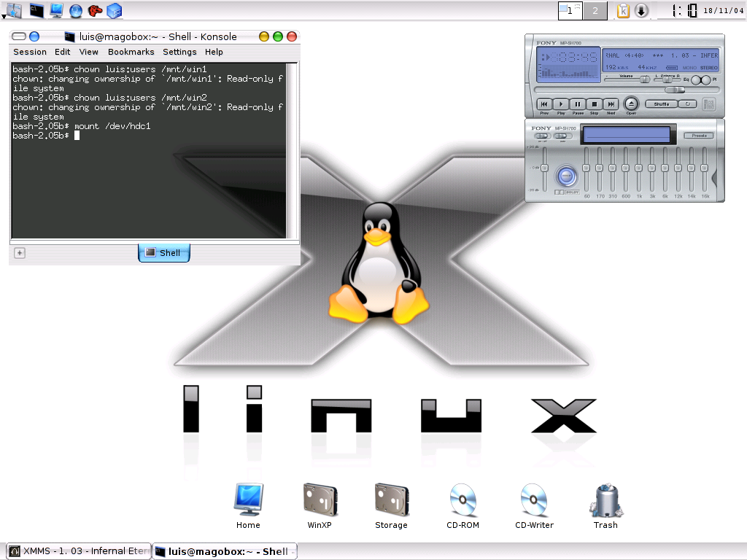Open the WinXP drive desktop icon

point(320,506)
